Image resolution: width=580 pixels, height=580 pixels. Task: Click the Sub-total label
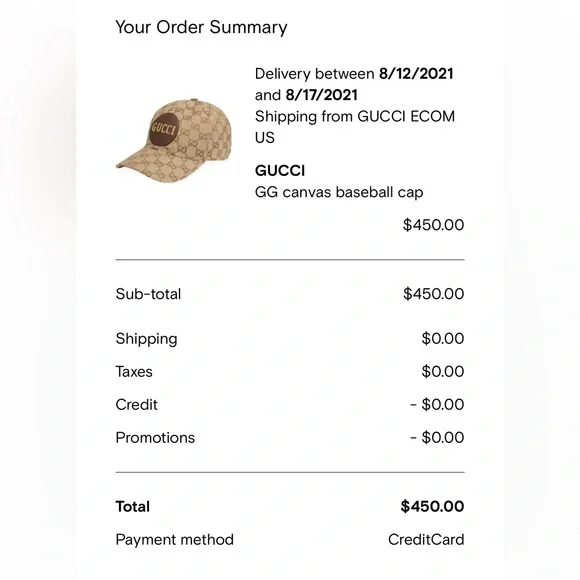click(148, 294)
